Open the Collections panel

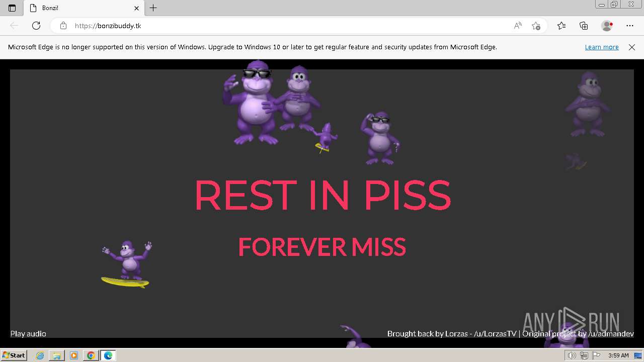pyautogui.click(x=584, y=26)
